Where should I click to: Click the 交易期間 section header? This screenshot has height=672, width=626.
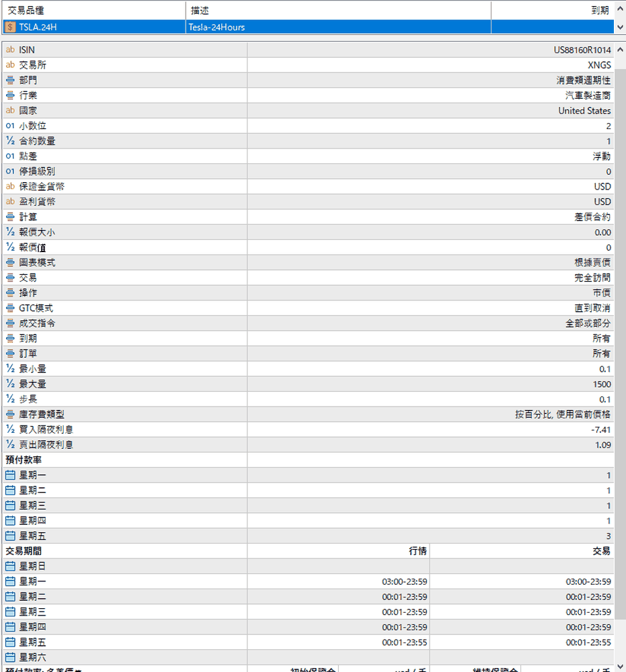pos(24,551)
